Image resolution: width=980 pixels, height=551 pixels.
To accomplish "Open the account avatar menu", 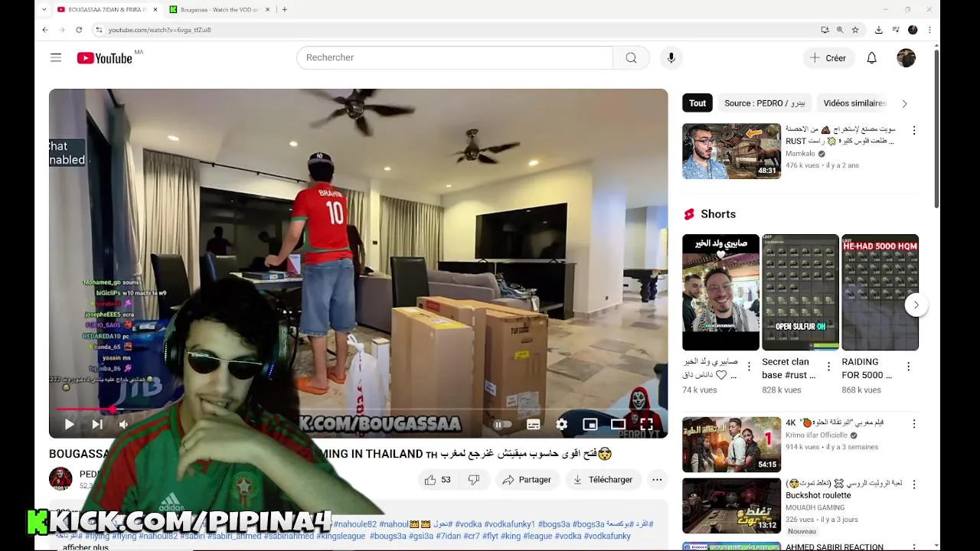I will coord(906,57).
